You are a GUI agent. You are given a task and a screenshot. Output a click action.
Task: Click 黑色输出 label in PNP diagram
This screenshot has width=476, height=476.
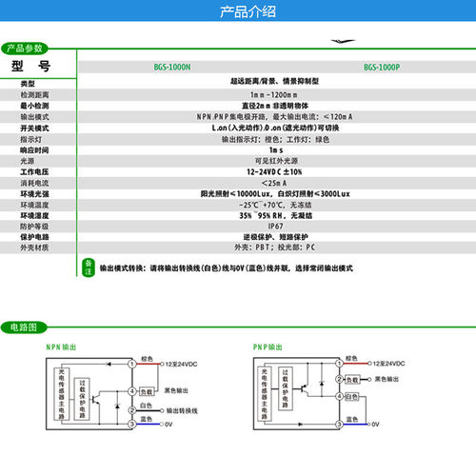click(x=387, y=379)
